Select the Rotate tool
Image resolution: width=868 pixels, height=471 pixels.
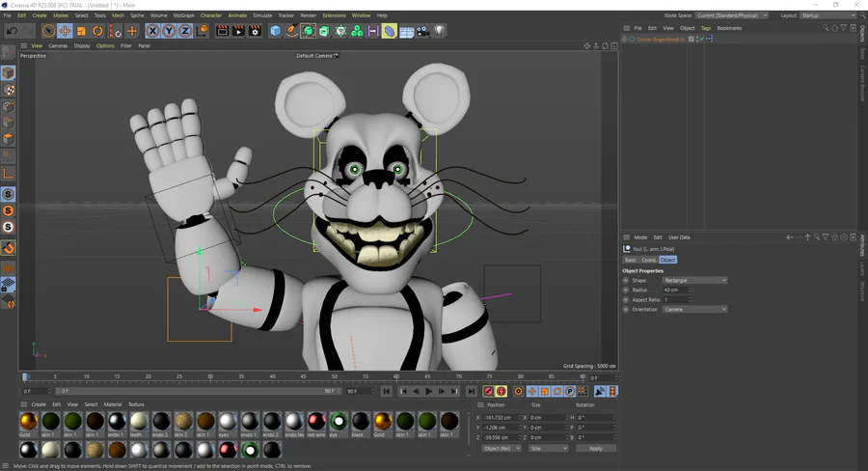97,31
